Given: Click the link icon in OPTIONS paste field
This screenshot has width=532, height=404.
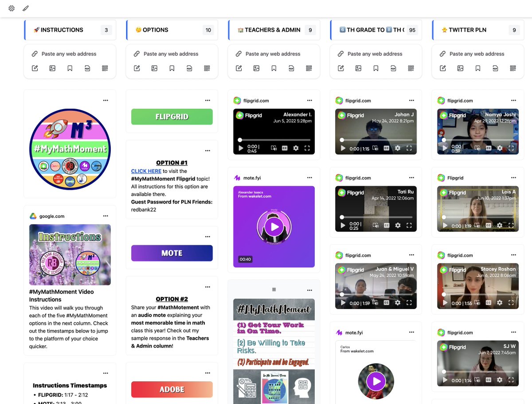Looking at the screenshot, I should pos(137,54).
